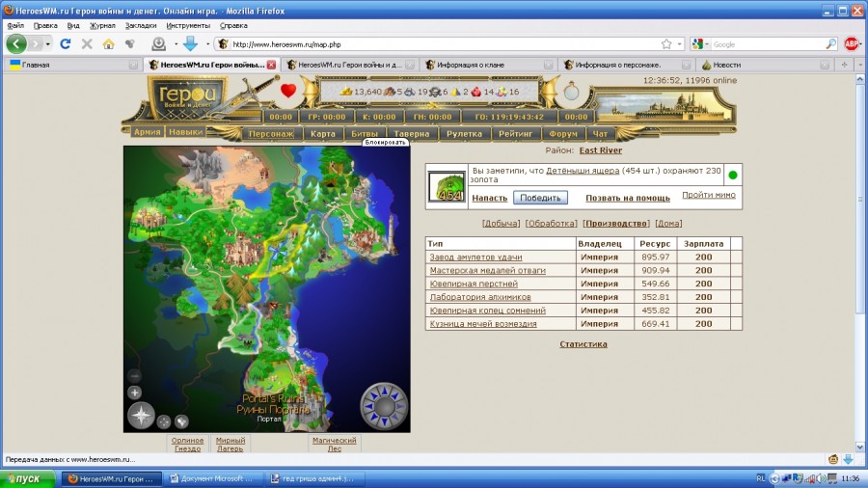The image size is (868, 488).
Task: Click Позвать на помощь link
Action: [628, 198]
